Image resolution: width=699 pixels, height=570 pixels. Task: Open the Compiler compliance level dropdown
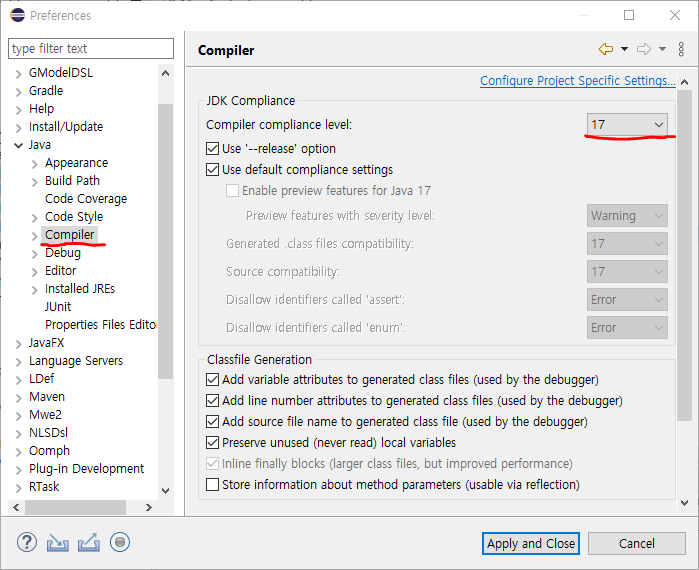(x=627, y=124)
